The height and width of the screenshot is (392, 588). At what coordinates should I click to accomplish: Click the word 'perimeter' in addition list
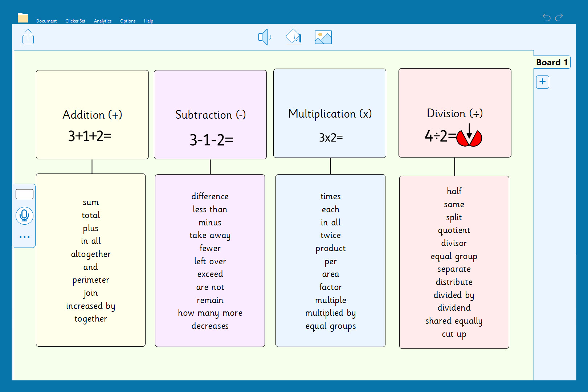91,280
